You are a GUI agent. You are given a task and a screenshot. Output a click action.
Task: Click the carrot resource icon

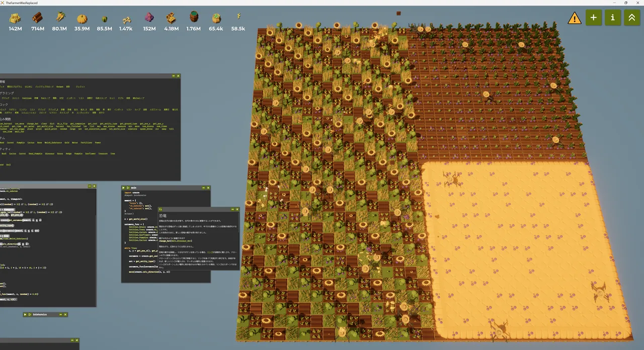pyautogui.click(x=60, y=17)
